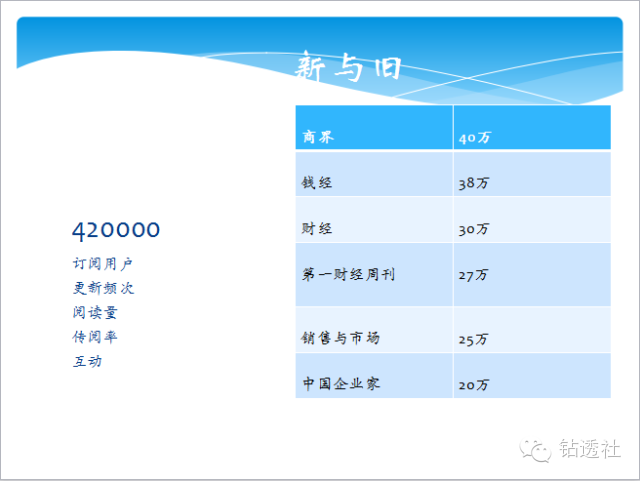This screenshot has height=481, width=640.
Task: Click the table cell 销售与市场
Action: [374, 330]
